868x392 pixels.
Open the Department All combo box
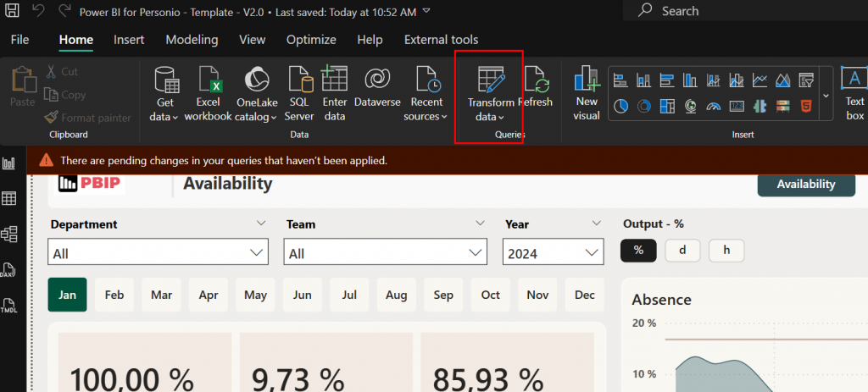coord(159,251)
